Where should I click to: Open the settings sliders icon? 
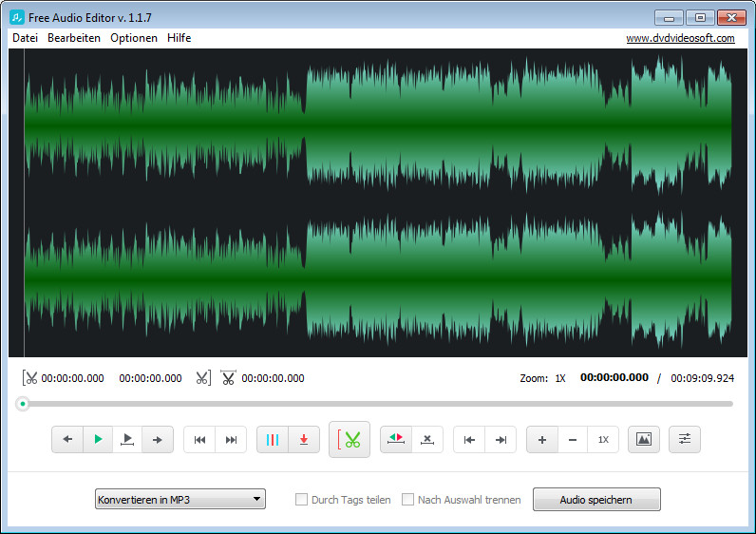pyautogui.click(x=685, y=440)
